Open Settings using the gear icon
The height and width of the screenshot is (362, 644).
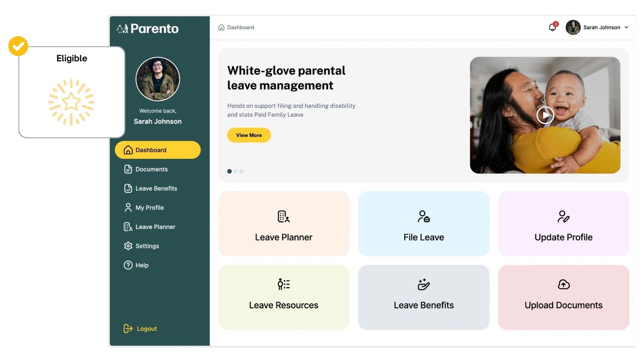pos(128,246)
